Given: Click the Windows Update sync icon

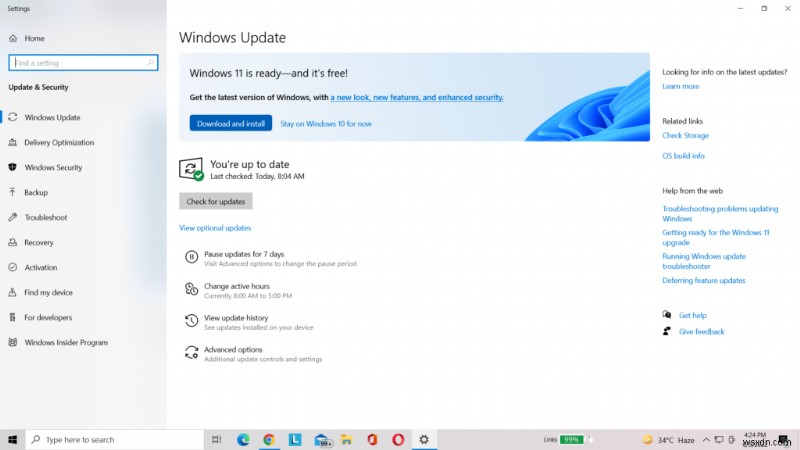Looking at the screenshot, I should 13,117.
